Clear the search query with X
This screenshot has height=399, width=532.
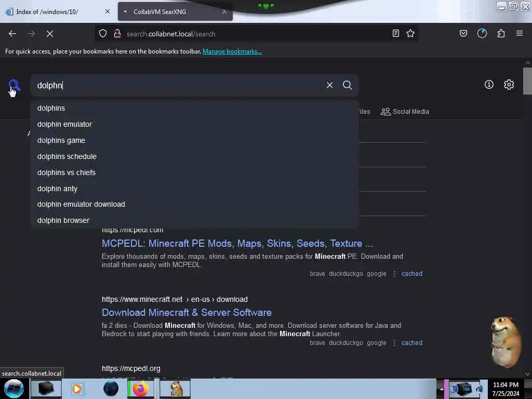330,85
